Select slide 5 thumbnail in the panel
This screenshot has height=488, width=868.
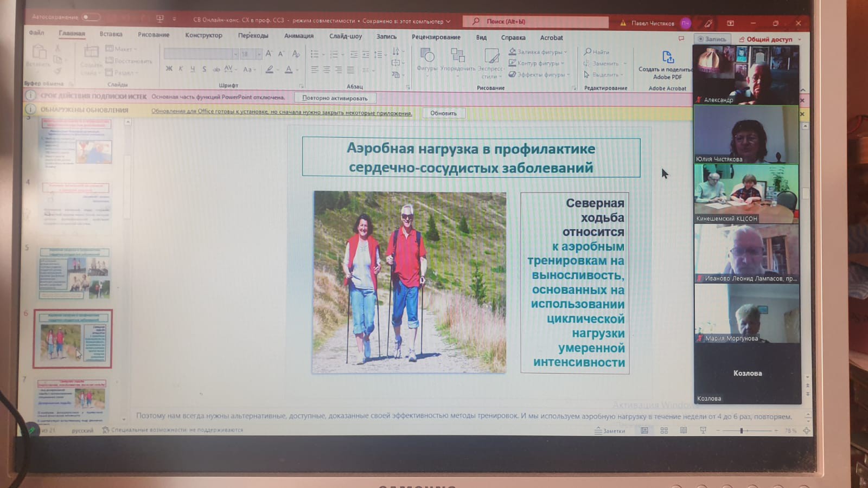[x=74, y=273]
